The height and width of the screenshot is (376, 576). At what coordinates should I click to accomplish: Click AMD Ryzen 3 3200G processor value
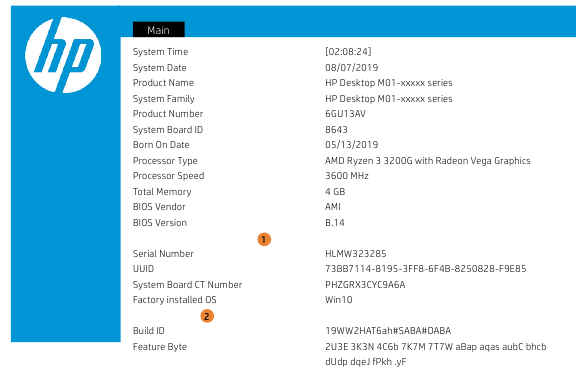pos(428,161)
